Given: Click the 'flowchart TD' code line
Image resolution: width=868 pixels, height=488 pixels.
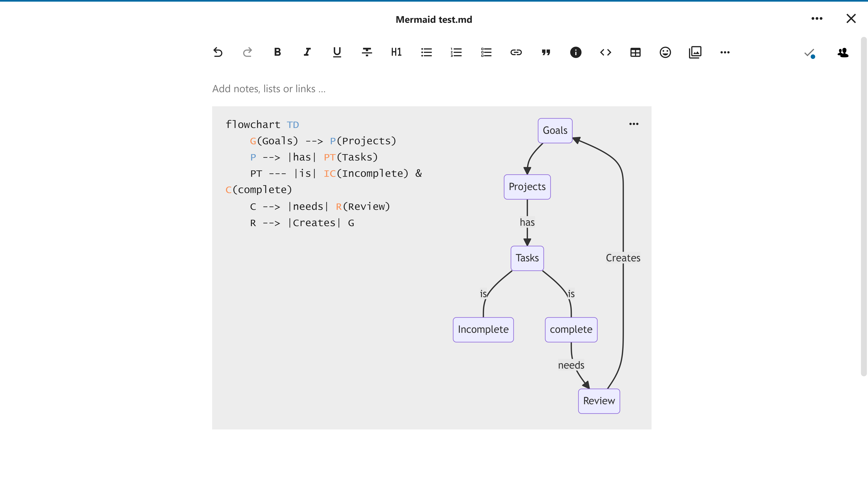Looking at the screenshot, I should coord(262,125).
